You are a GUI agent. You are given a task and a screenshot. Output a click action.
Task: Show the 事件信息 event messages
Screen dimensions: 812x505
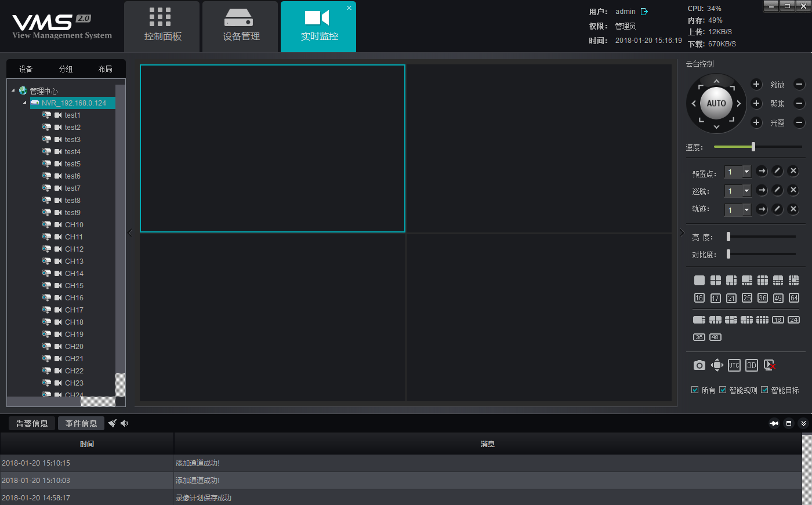pos(81,423)
